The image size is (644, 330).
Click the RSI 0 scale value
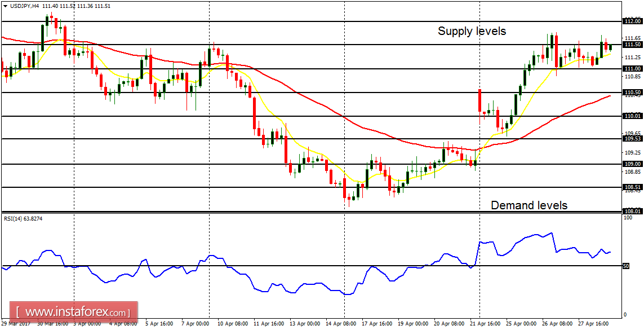click(x=625, y=315)
